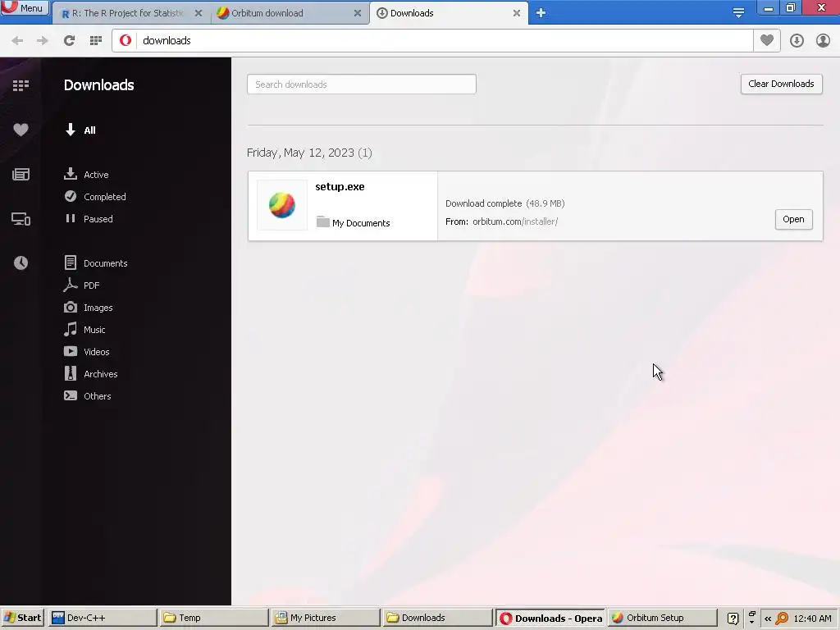
Task: Open the orbitum.com/installer/ source link
Action: tap(515, 221)
